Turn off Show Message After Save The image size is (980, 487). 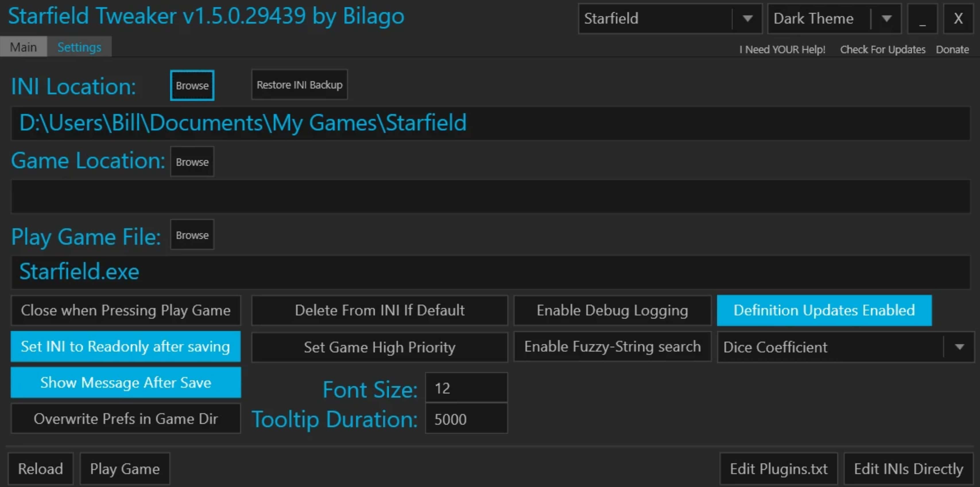tap(125, 382)
